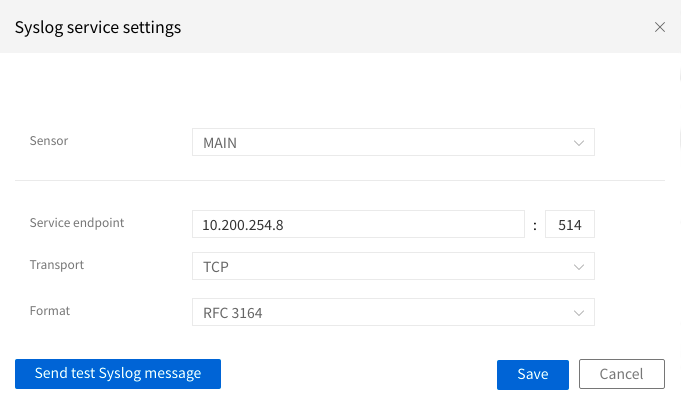
Task: Click the Service endpoint label
Action: (77, 223)
